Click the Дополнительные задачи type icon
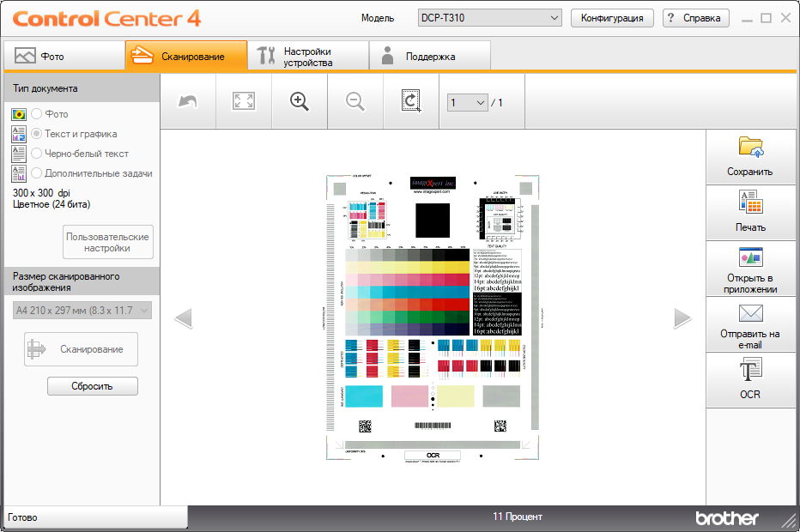800x532 pixels. click(19, 173)
